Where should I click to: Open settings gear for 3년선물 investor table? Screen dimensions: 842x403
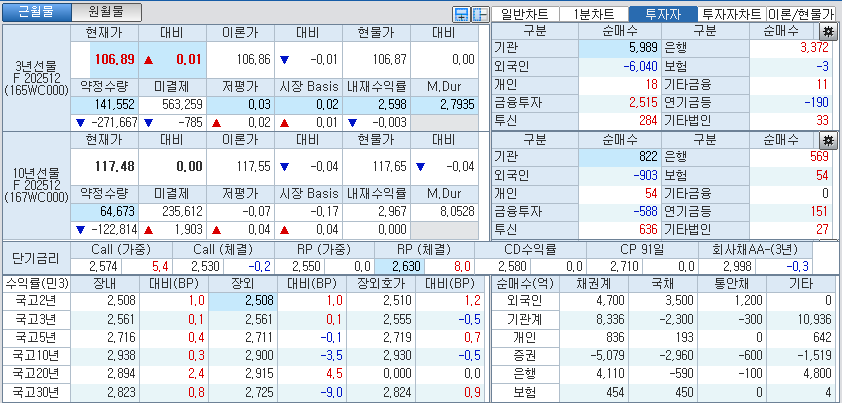[x=828, y=31]
